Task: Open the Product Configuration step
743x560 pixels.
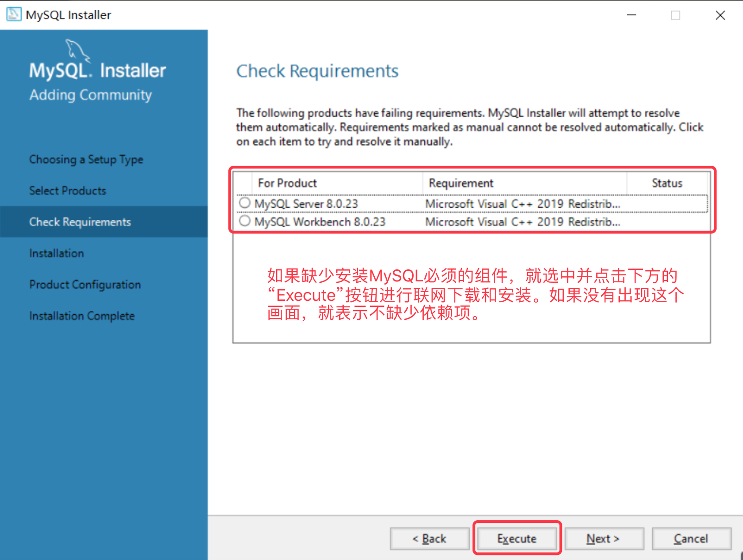Action: (x=85, y=285)
